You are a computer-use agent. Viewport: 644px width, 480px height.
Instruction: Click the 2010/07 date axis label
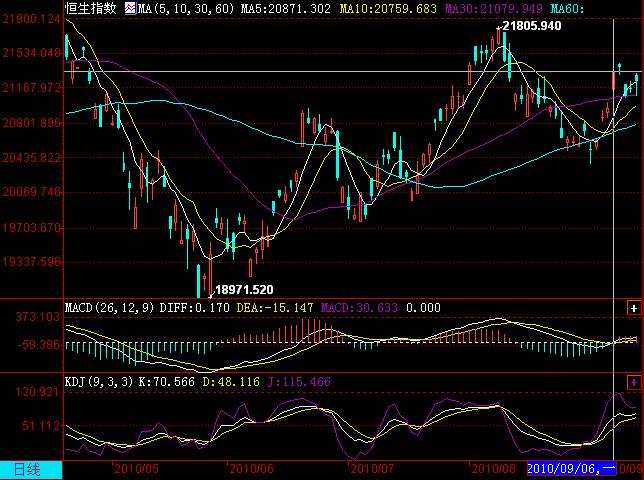coord(372,469)
